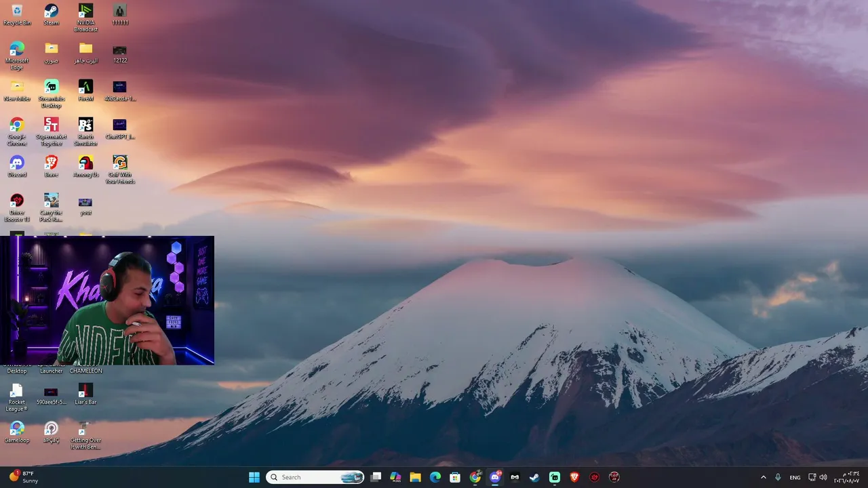The width and height of the screenshot is (868, 488).
Task: Select the FiveM desktop shortcut
Action: pos(85,91)
